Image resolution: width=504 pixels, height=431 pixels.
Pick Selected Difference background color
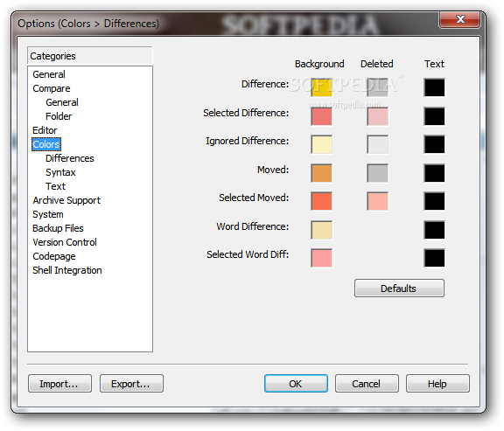(x=321, y=116)
